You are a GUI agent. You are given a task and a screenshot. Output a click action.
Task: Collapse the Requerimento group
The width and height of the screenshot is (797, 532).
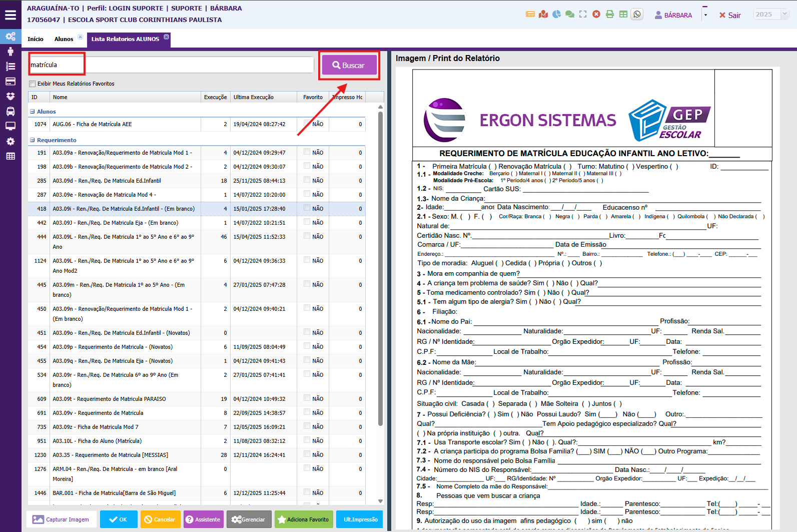(33, 140)
